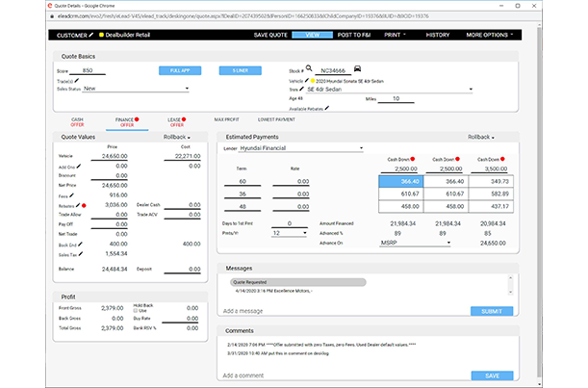Viewport: 588px width, 388px height.
Task: Click the 5 LINER button
Action: 241,70
